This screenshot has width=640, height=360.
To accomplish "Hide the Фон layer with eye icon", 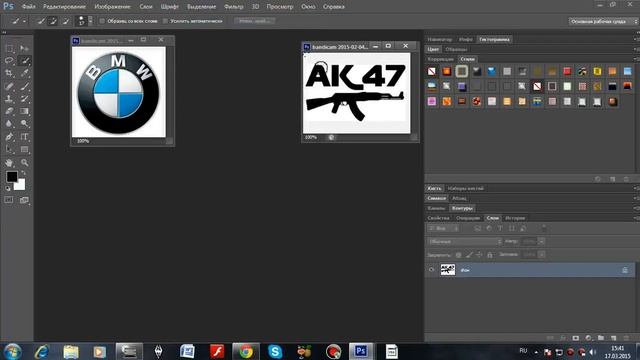I will pos(431,270).
